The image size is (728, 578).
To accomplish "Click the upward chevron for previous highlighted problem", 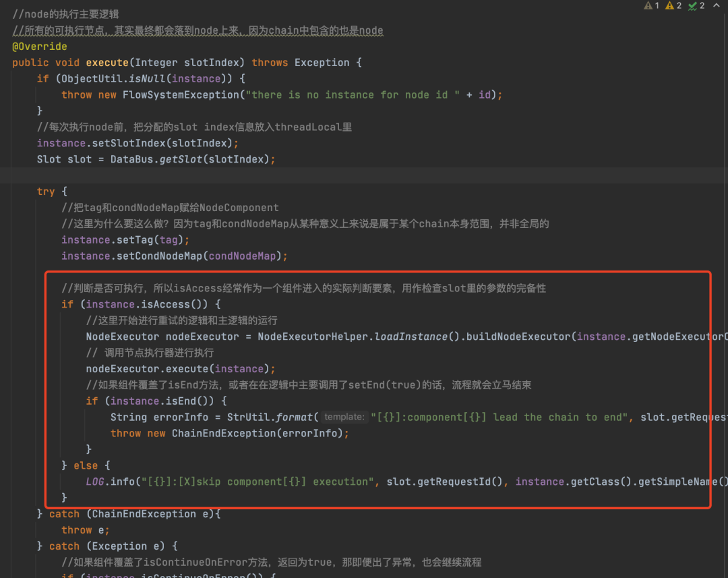I will 716,5.
